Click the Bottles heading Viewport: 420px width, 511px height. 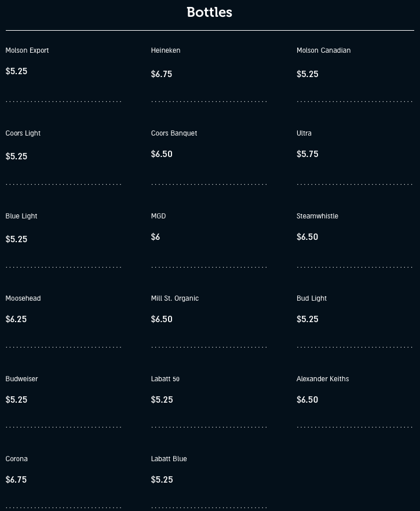pos(209,12)
